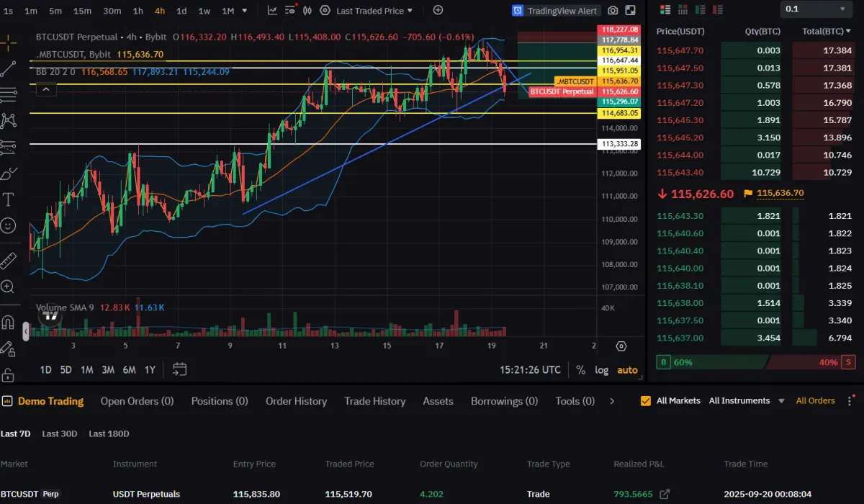Activate the zoom in tool
This screenshot has width=864, height=504.
pos(8,287)
